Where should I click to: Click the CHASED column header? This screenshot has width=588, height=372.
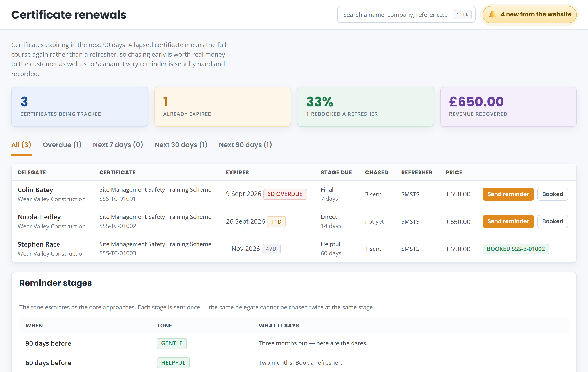[377, 172]
